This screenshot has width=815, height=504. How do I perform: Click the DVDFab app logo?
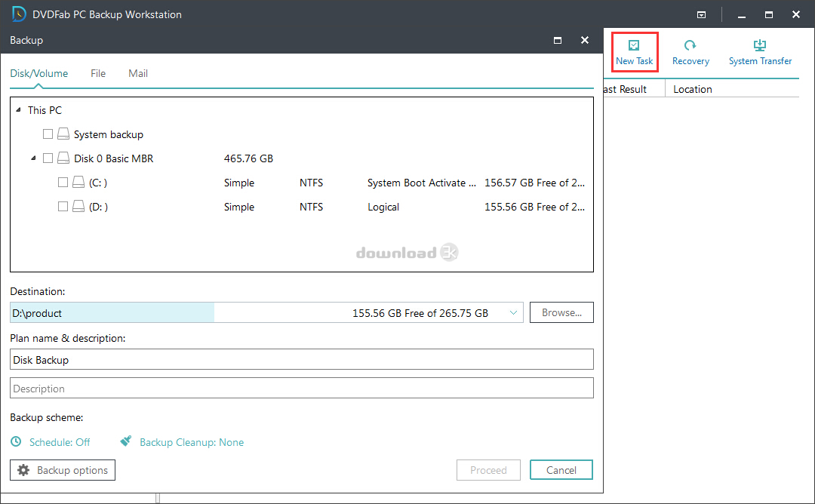point(20,14)
